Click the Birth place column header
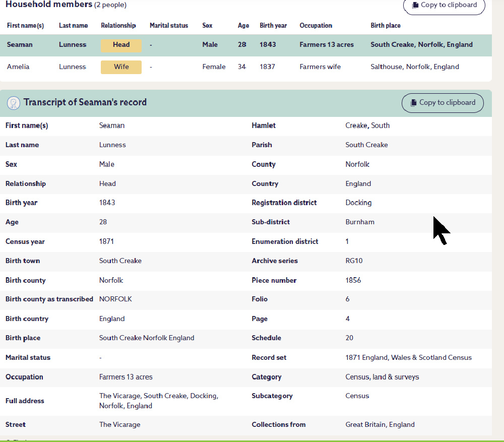 click(x=386, y=26)
